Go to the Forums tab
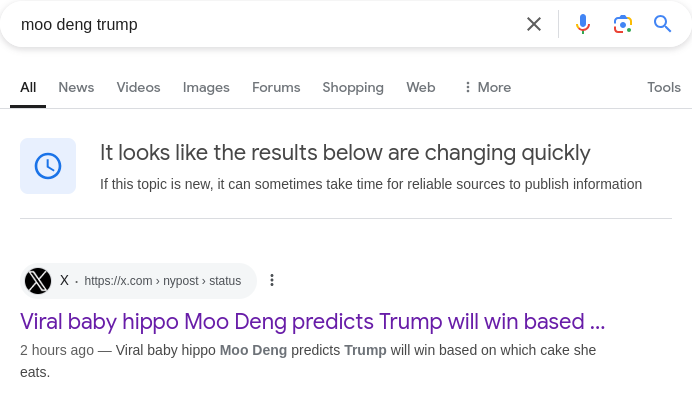 tap(276, 87)
